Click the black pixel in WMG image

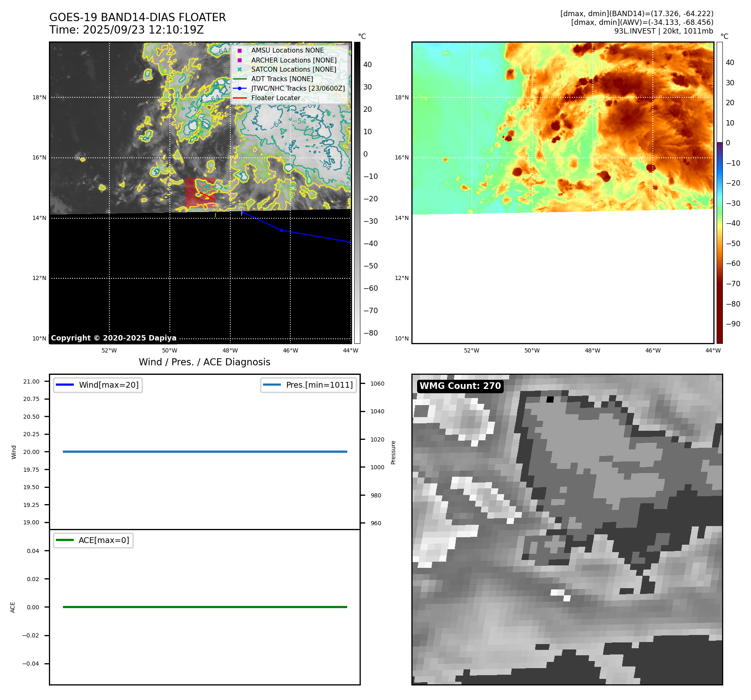click(x=550, y=399)
